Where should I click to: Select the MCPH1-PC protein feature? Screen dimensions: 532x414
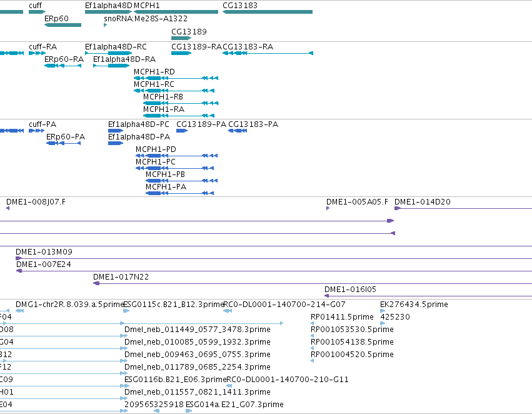(175, 168)
